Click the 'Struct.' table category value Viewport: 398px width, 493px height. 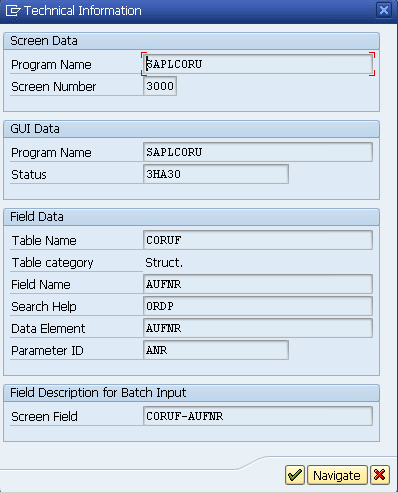pyautogui.click(x=164, y=263)
